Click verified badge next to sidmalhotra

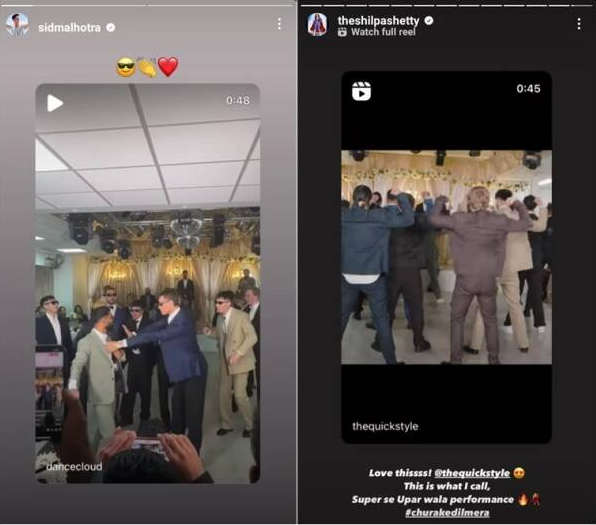pos(111,28)
